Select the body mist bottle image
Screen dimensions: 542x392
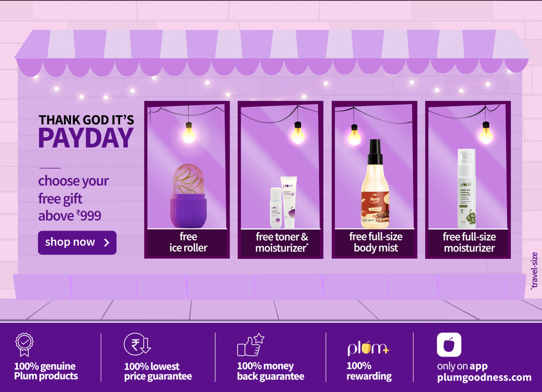pos(375,184)
